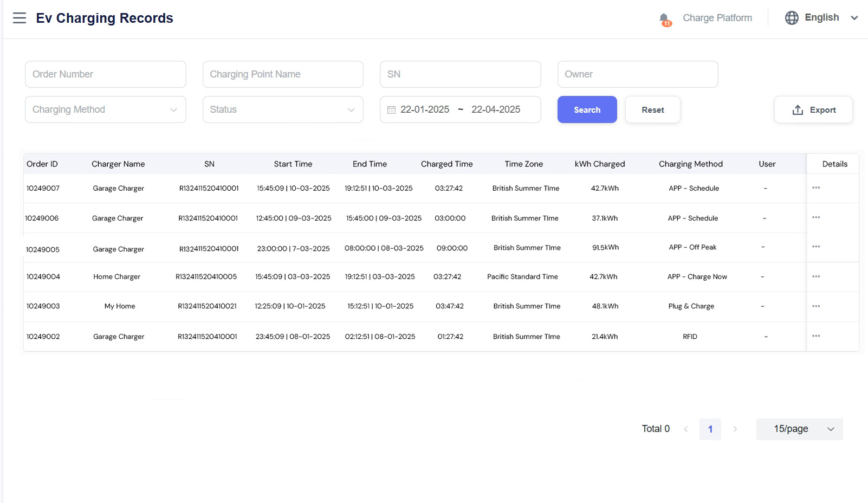This screenshot has height=503, width=868.
Task: Focus the Owner input field
Action: (x=638, y=74)
